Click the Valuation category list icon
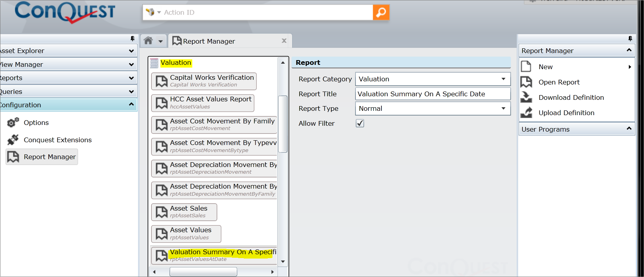 click(x=154, y=63)
